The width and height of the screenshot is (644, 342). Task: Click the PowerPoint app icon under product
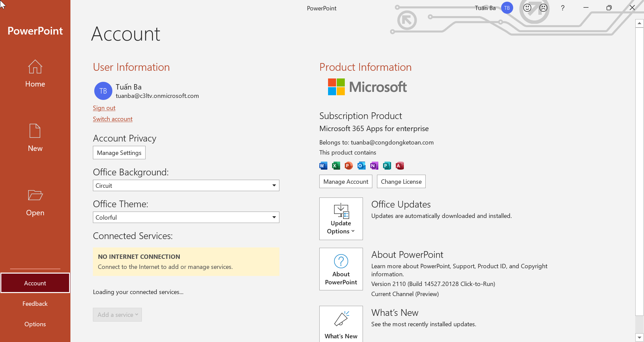click(348, 166)
